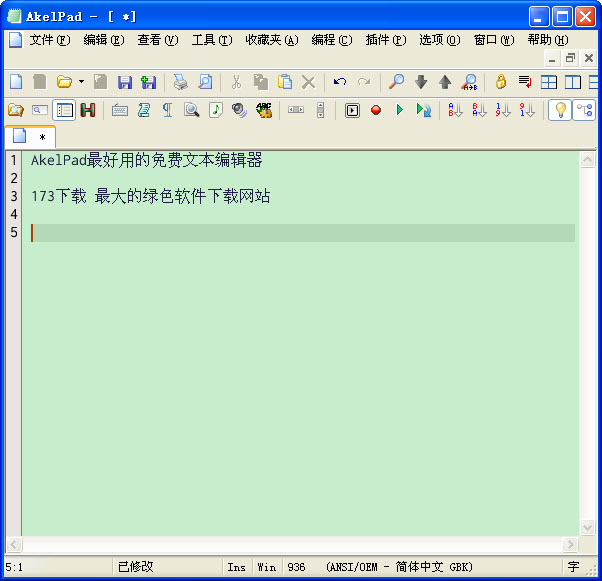Open the 插件(P) menu
602x581 pixels.
point(386,40)
